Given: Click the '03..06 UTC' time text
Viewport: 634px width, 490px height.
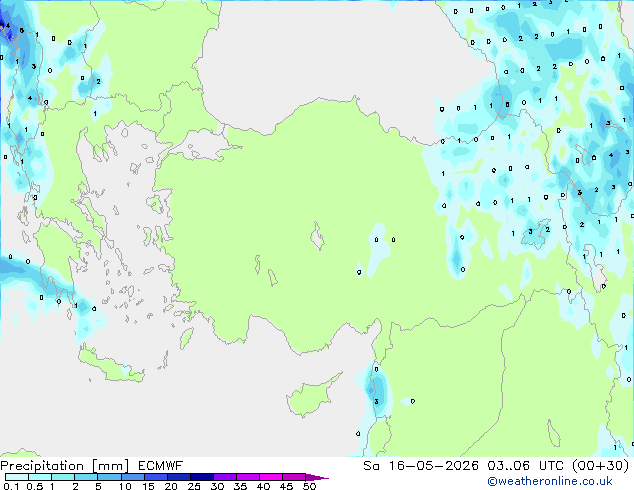Looking at the screenshot, I should coord(525,466).
